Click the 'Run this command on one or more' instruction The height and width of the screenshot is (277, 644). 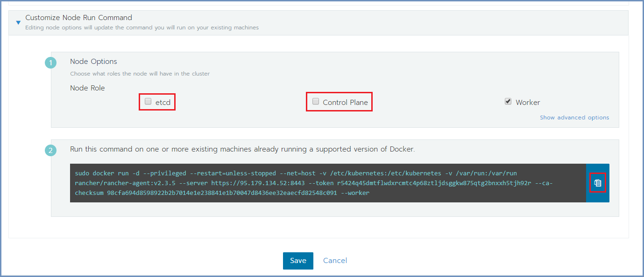point(242,149)
